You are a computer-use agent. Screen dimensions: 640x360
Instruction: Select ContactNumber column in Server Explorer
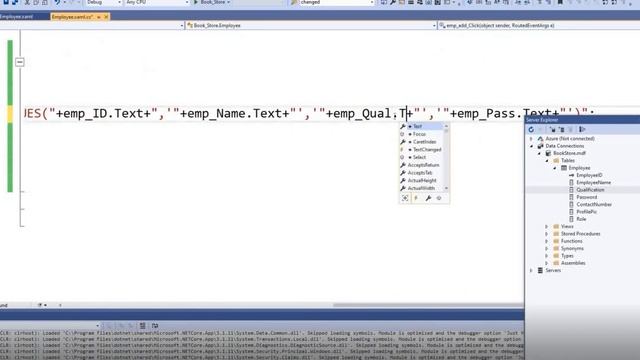pyautogui.click(x=594, y=204)
